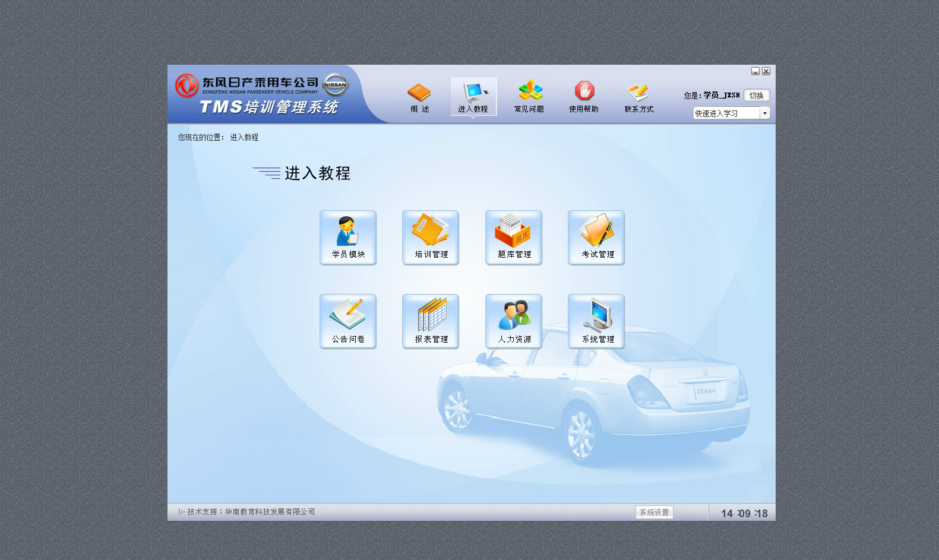Open the 报表管理 reports icon
The width and height of the screenshot is (939, 560).
tap(431, 321)
